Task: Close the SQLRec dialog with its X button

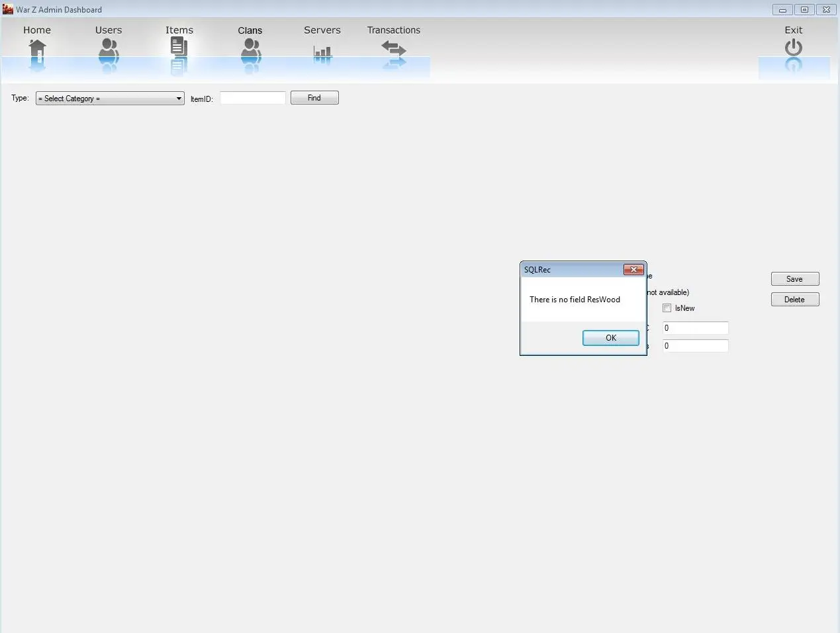Action: (x=633, y=269)
